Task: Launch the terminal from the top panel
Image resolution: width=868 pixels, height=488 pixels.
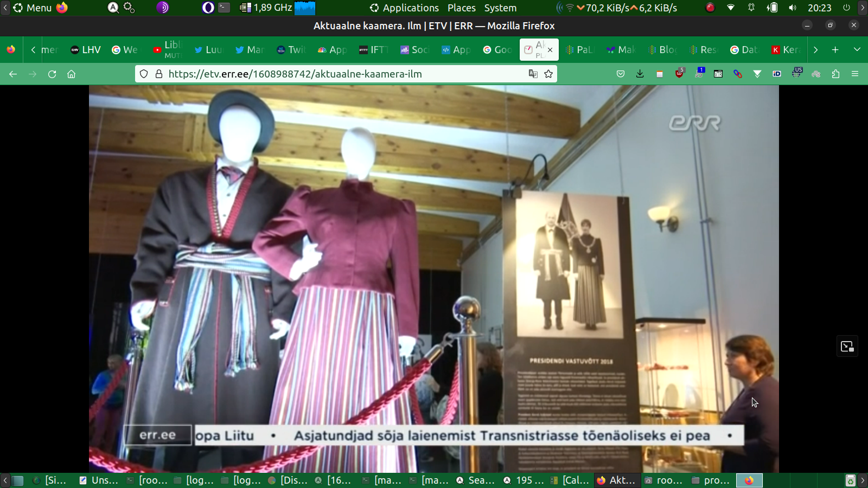Action: (224, 8)
